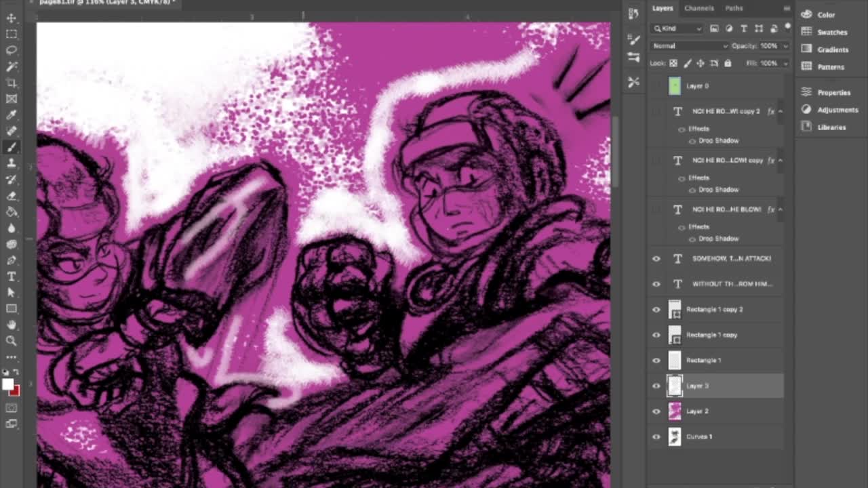Lock image pixels with brush icon
Image resolution: width=868 pixels, height=488 pixels.
click(x=687, y=63)
